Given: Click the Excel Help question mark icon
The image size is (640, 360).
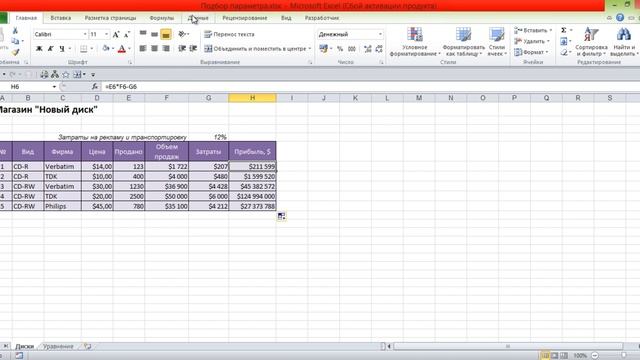Looking at the screenshot, I should pyautogui.click(x=620, y=18).
